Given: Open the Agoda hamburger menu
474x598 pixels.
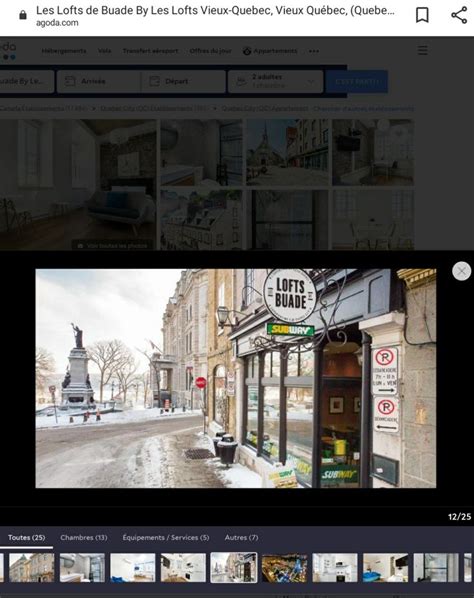Looking at the screenshot, I should coord(423,50).
